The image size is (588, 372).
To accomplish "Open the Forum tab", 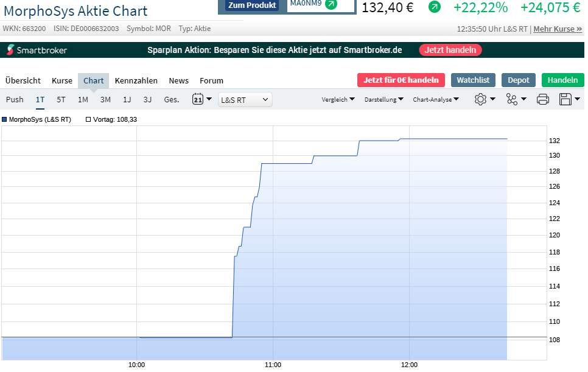I will click(211, 80).
